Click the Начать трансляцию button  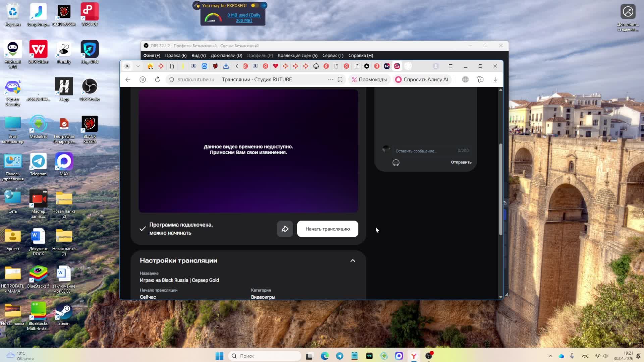[327, 229]
